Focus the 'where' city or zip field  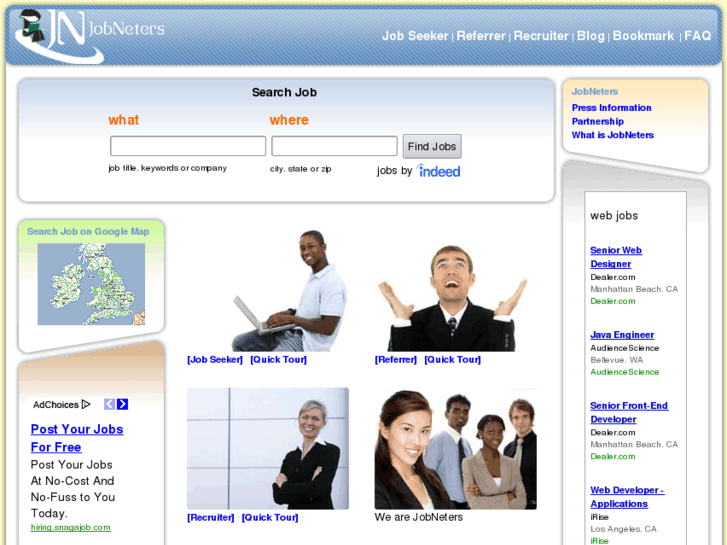[334, 146]
